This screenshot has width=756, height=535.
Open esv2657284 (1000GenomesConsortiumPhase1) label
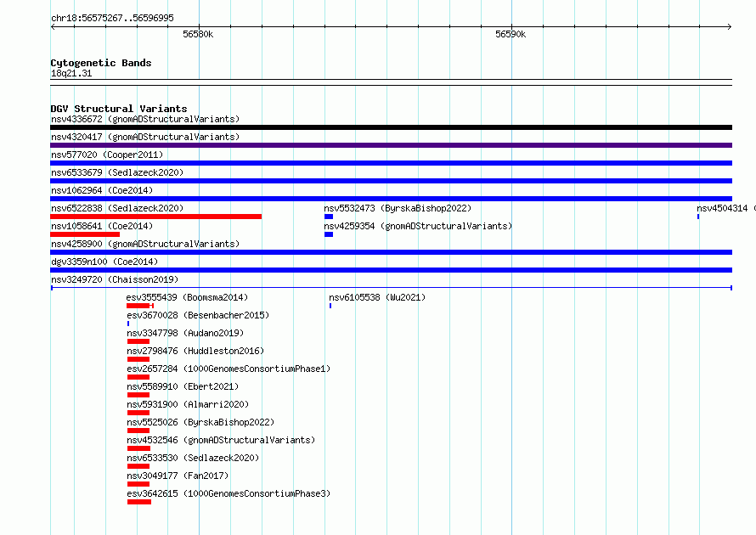click(x=228, y=369)
